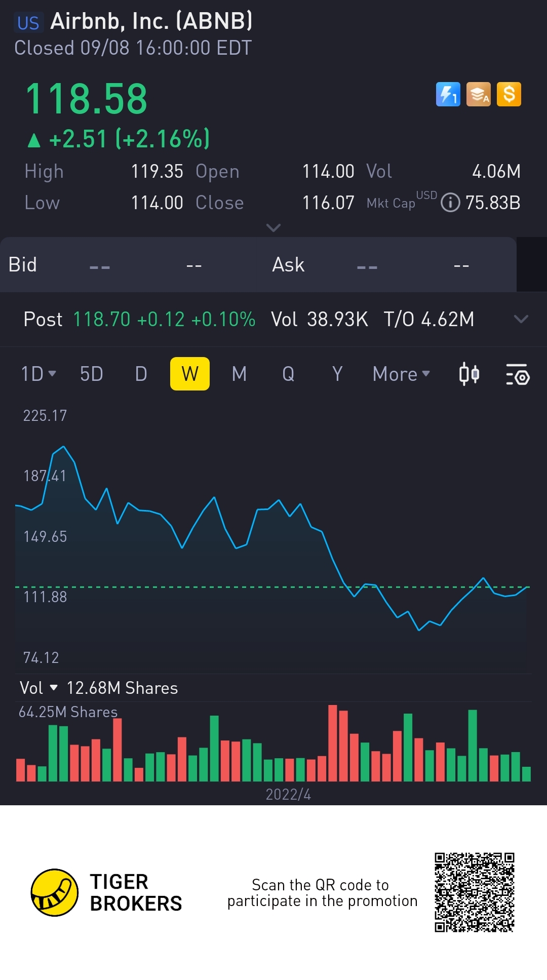This screenshot has height=980, width=547.
Task: Tap the tallest red volume bar
Action: coord(333,742)
